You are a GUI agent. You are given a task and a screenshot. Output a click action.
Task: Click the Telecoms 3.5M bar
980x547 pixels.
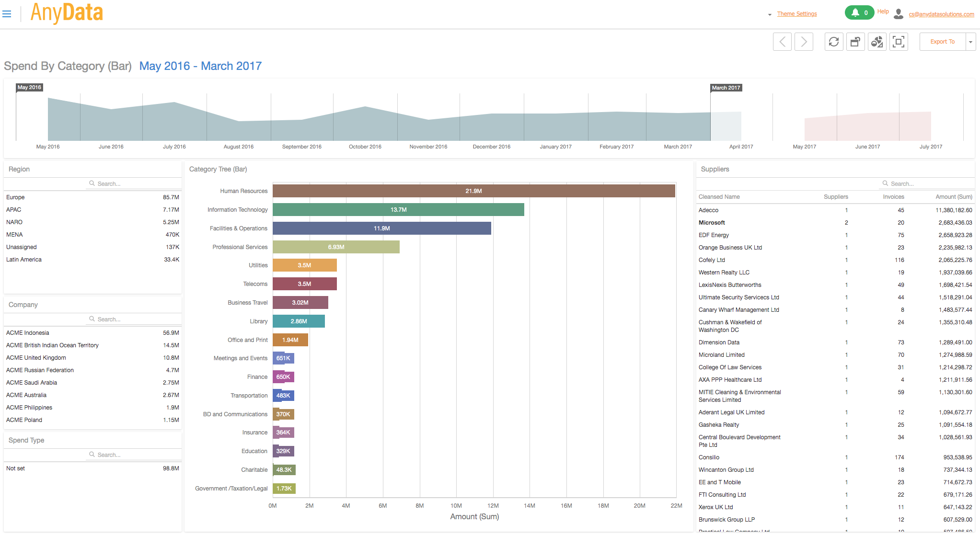pos(305,284)
